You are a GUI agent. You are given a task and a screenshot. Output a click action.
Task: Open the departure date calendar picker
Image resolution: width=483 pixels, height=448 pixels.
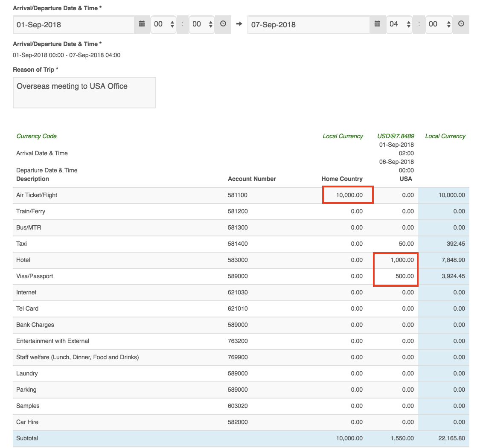(x=377, y=24)
